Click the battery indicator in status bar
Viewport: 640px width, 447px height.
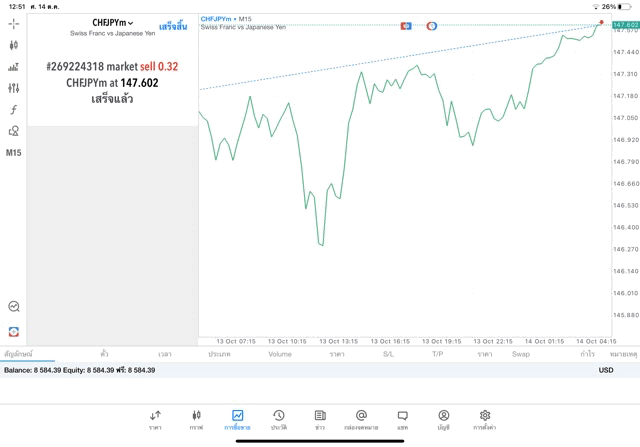(x=624, y=7)
